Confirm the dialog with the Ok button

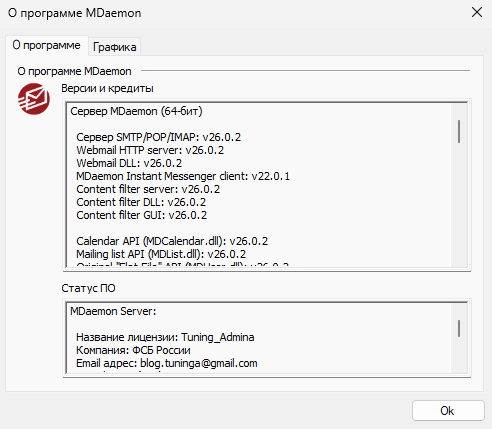[x=448, y=411]
